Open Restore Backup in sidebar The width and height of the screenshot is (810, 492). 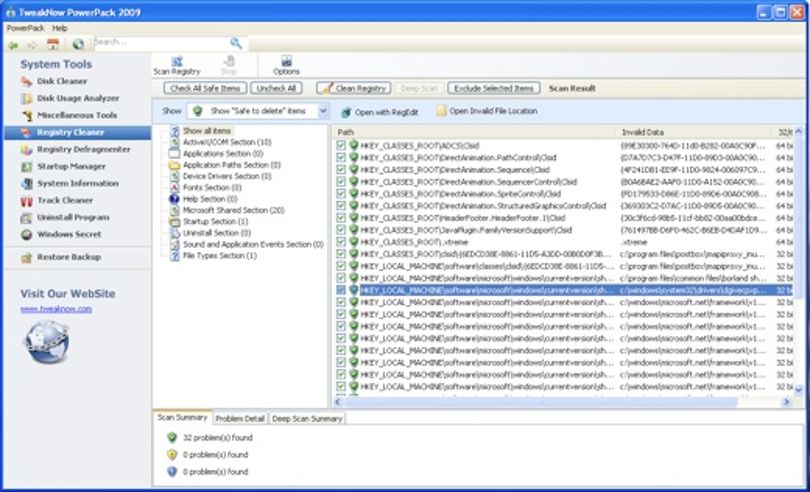(68, 257)
